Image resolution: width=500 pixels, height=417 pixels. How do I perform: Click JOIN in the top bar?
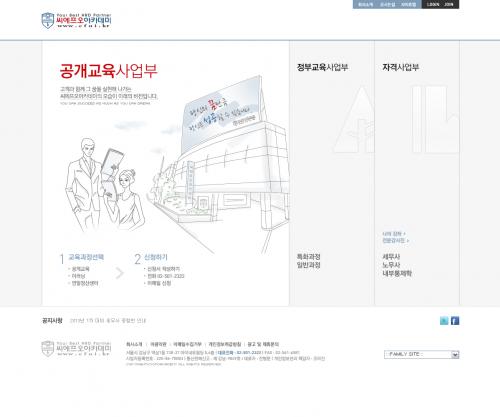[449, 4]
